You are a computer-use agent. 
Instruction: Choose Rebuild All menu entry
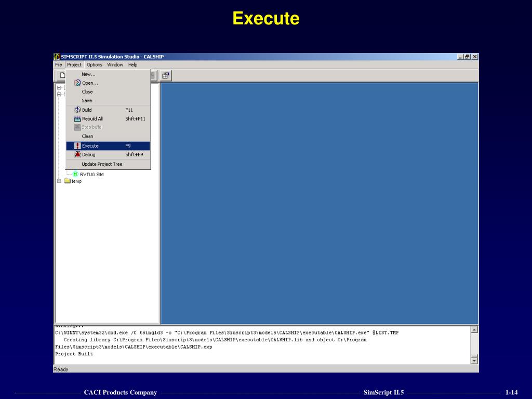pos(108,119)
